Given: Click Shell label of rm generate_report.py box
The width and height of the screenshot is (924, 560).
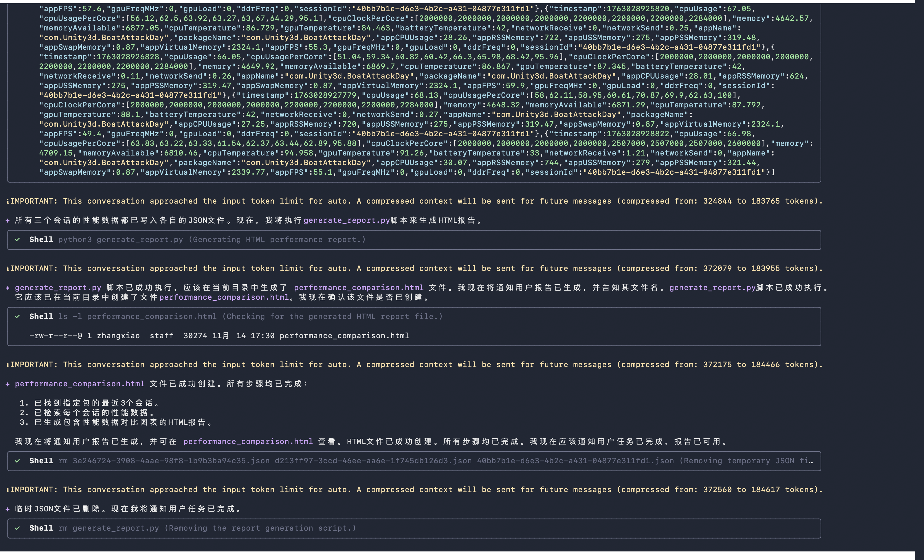Looking at the screenshot, I should click(41, 528).
